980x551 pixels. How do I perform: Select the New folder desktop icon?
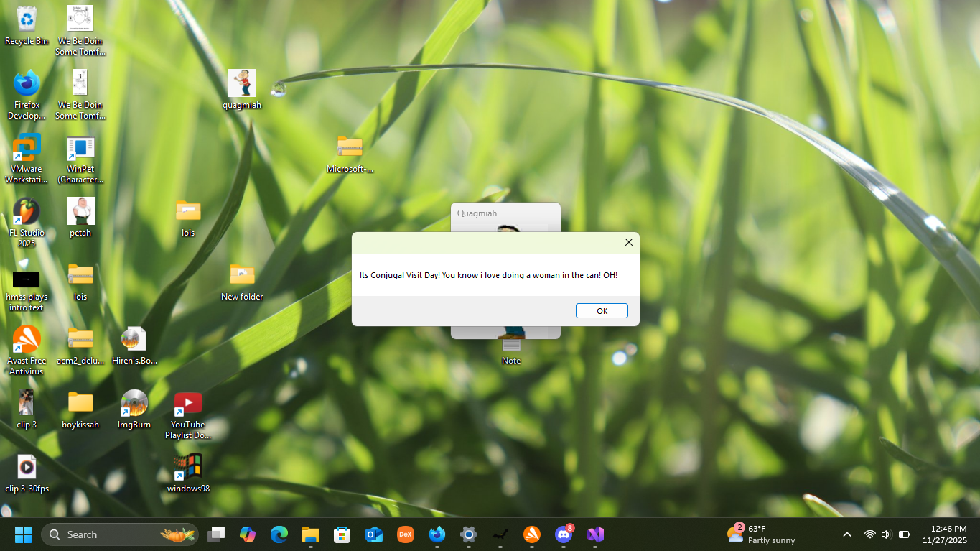(242, 281)
